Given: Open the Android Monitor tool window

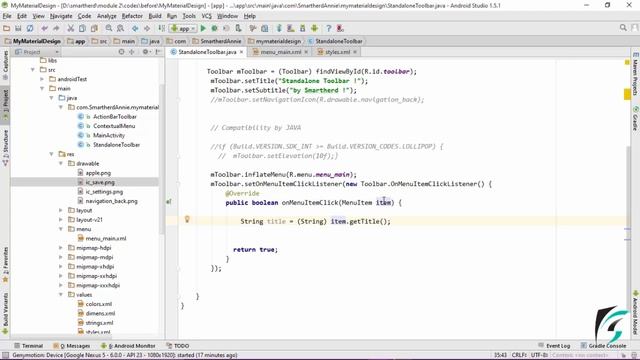Looking at the screenshot, I should (128, 346).
